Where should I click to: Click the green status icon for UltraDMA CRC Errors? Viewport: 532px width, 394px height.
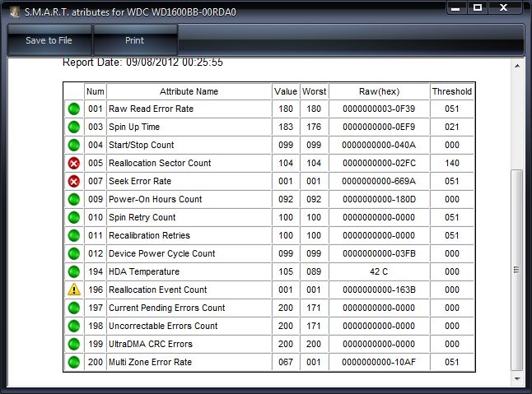[74, 344]
